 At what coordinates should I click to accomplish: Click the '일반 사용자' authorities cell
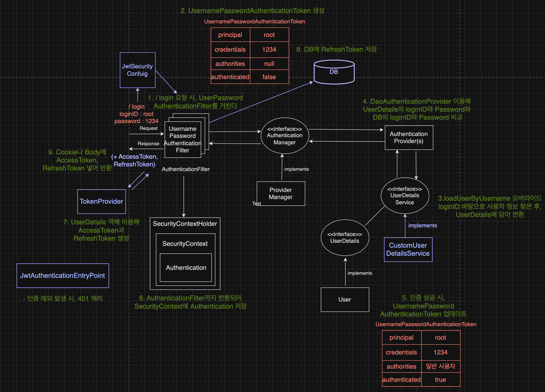(x=440, y=366)
